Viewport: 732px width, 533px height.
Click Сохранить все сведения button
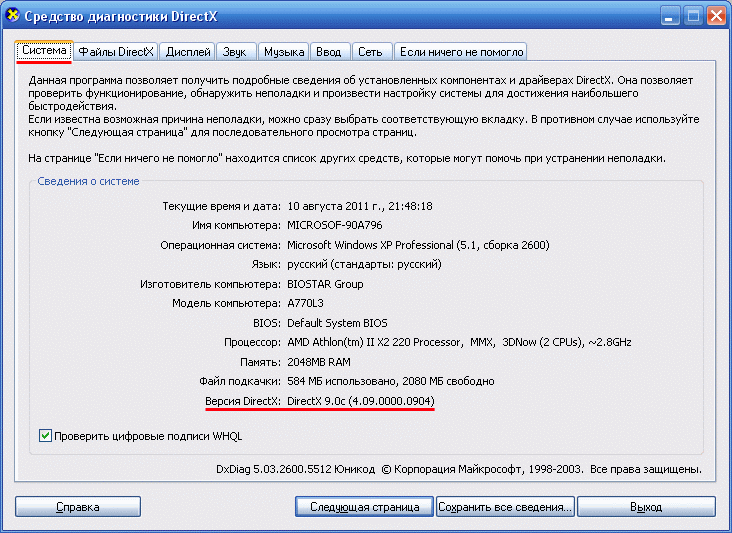click(x=505, y=507)
